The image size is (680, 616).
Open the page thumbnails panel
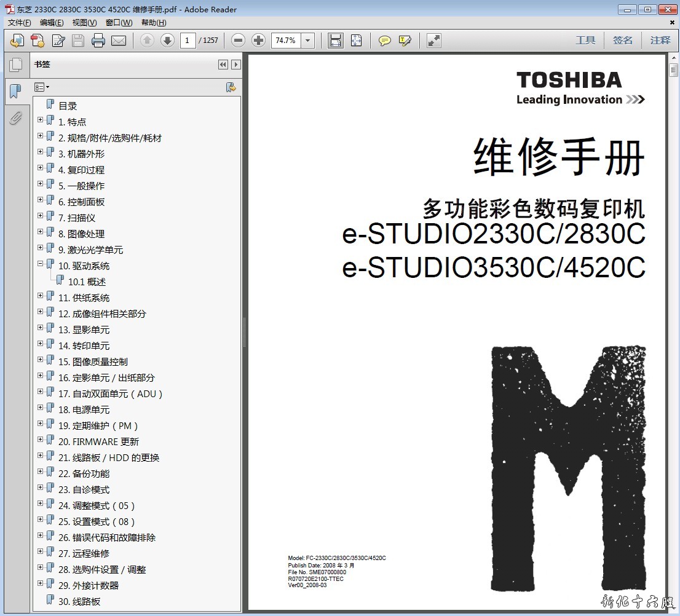click(15, 65)
